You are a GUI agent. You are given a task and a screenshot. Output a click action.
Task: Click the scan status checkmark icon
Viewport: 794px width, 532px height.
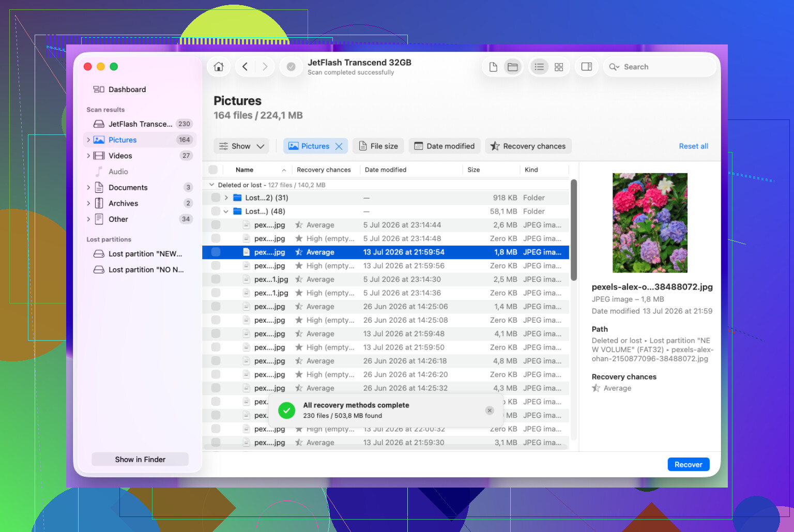pos(291,67)
